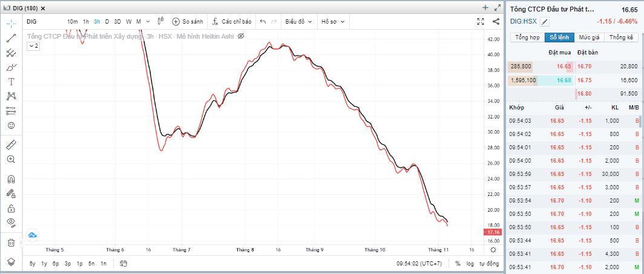Toggle log scale

tap(470, 264)
